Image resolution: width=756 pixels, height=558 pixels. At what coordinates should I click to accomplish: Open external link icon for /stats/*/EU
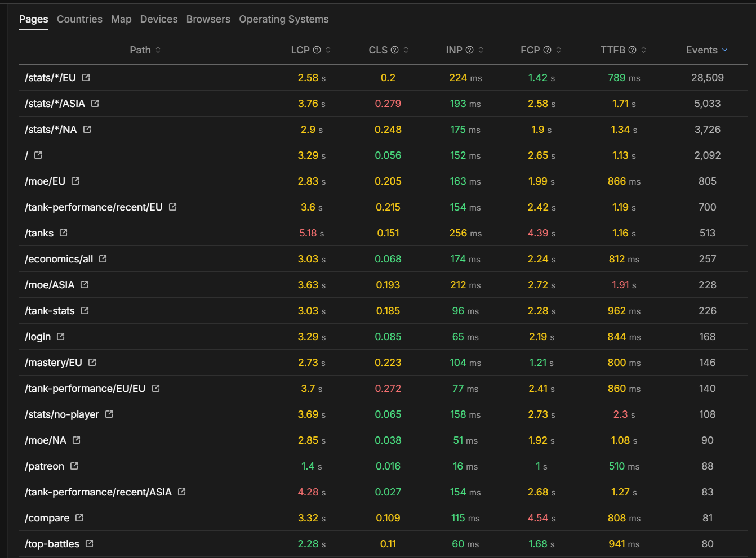pos(86,78)
